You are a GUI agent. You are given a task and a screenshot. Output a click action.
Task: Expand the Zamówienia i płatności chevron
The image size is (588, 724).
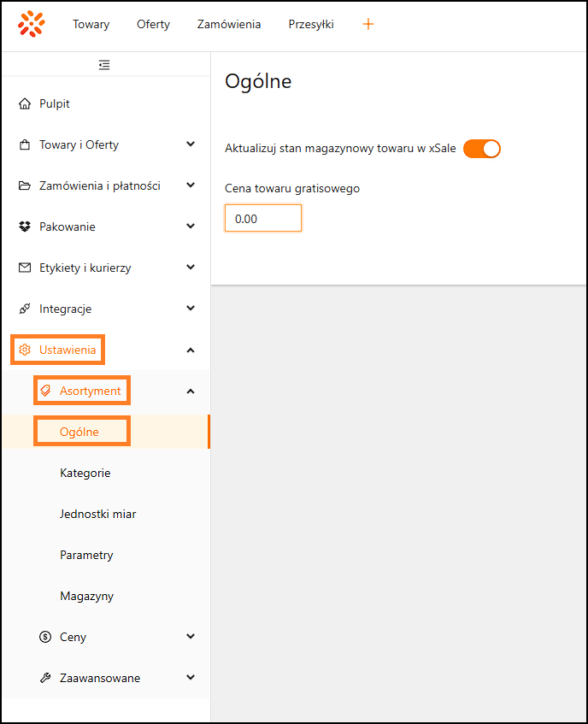(x=191, y=185)
